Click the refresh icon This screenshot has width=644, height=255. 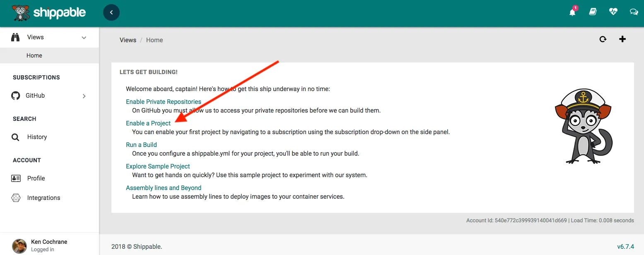603,39
